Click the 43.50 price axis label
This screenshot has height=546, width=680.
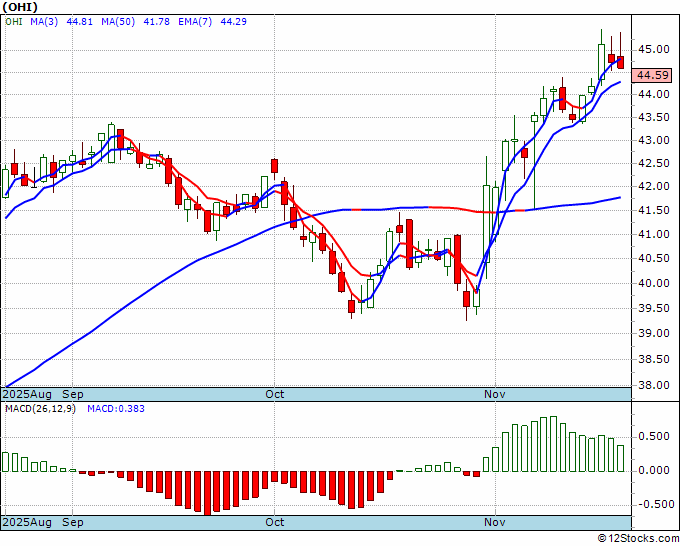[x=653, y=117]
